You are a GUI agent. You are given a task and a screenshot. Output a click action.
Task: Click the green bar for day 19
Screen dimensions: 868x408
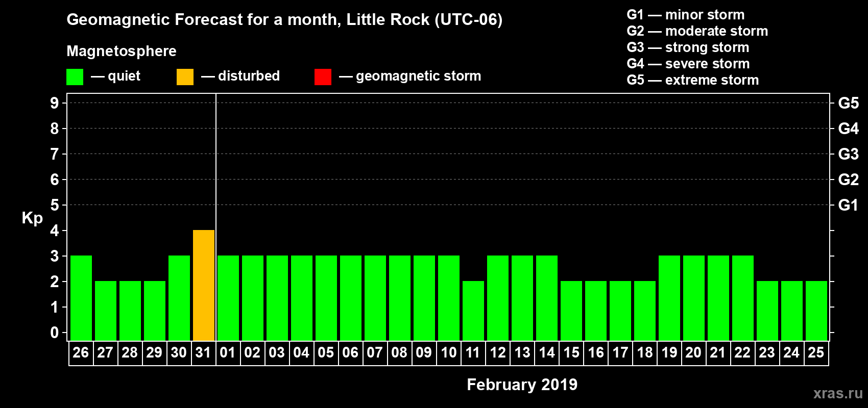[x=669, y=298]
